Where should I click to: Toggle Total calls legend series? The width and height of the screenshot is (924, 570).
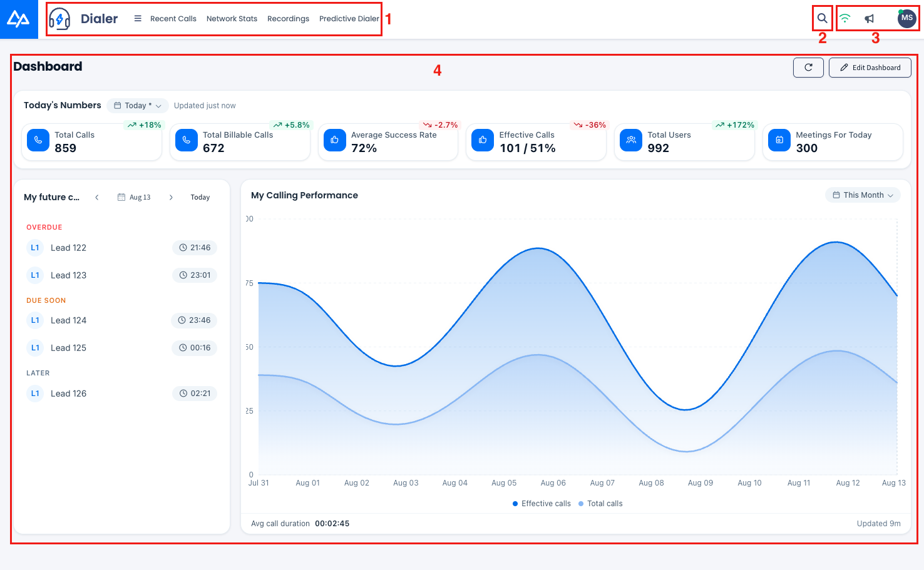click(x=600, y=504)
